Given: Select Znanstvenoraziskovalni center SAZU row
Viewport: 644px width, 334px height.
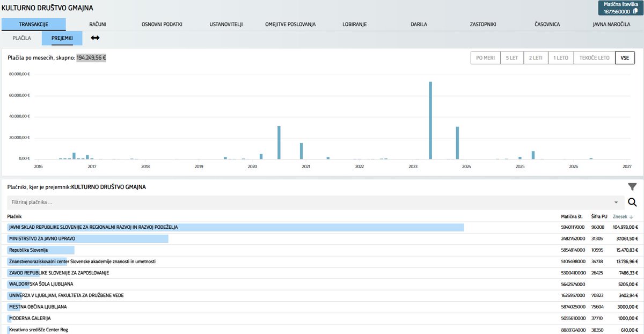Looking at the screenshot, I should tap(322, 262).
